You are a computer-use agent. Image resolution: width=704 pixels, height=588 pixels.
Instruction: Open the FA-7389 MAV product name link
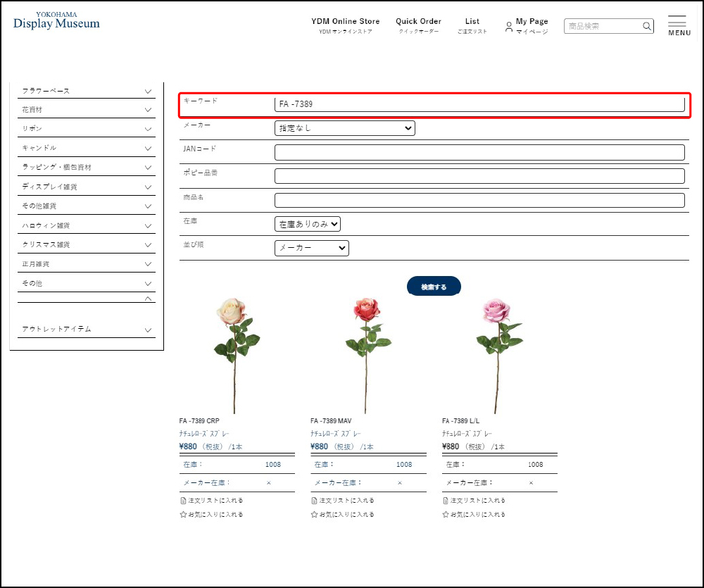(335, 434)
